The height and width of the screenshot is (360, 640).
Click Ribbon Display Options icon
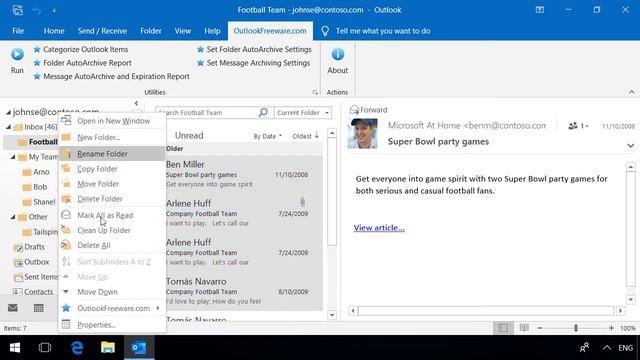click(x=540, y=10)
